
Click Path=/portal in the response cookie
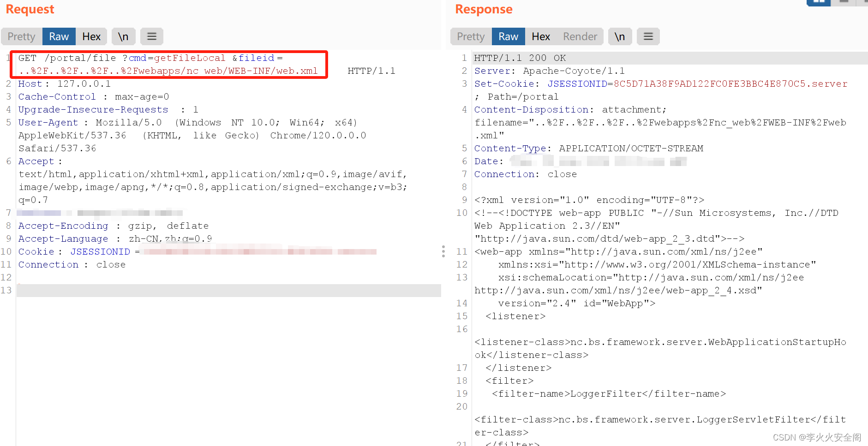pyautogui.click(x=523, y=97)
